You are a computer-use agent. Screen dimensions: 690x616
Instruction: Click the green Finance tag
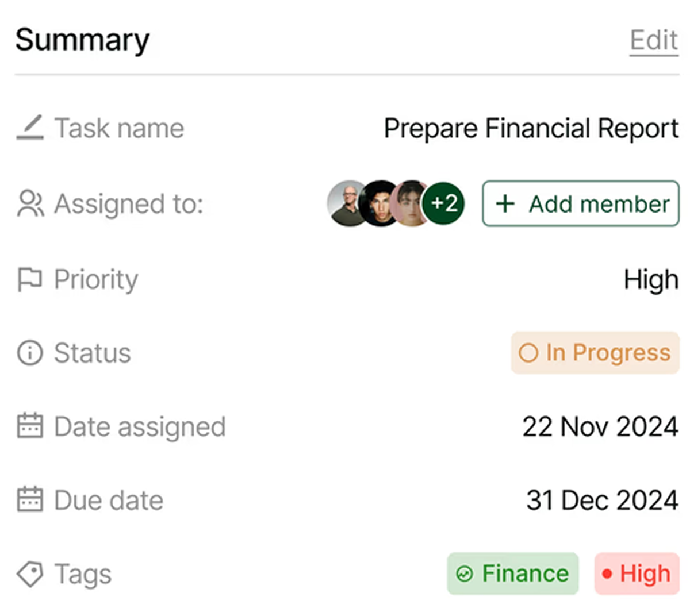pos(513,573)
